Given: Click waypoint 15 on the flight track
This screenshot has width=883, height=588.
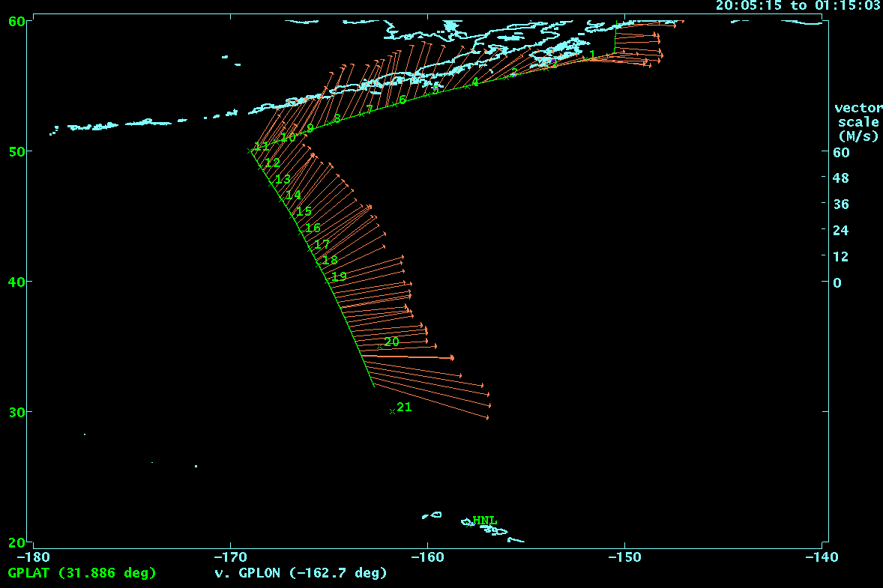Looking at the screenshot, I should pos(304,212).
